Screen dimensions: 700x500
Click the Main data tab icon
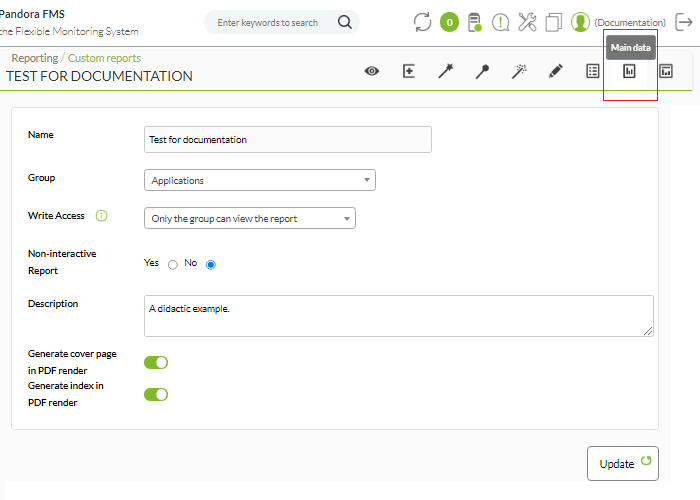(629, 71)
